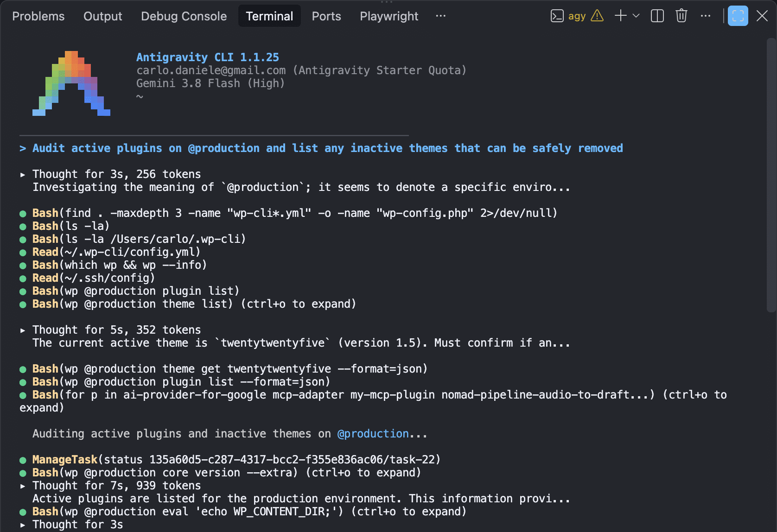Open terminal views and more actions
Screen dimensions: 777x532
[x=706, y=16]
